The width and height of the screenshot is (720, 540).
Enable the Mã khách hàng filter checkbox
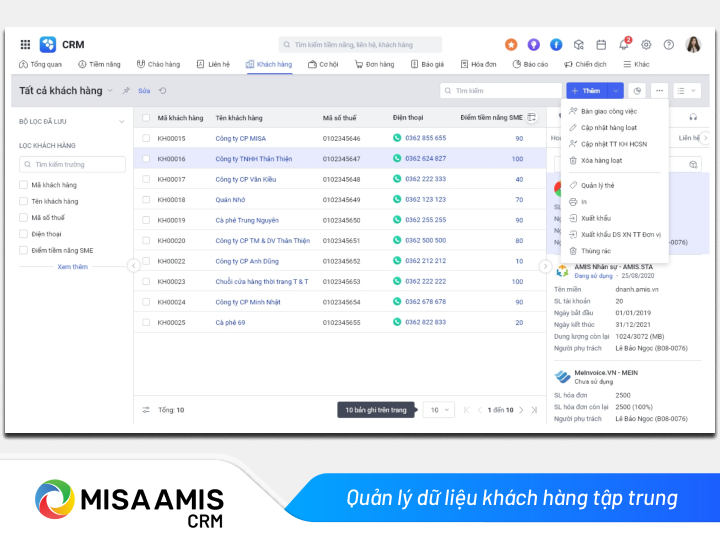click(x=23, y=185)
